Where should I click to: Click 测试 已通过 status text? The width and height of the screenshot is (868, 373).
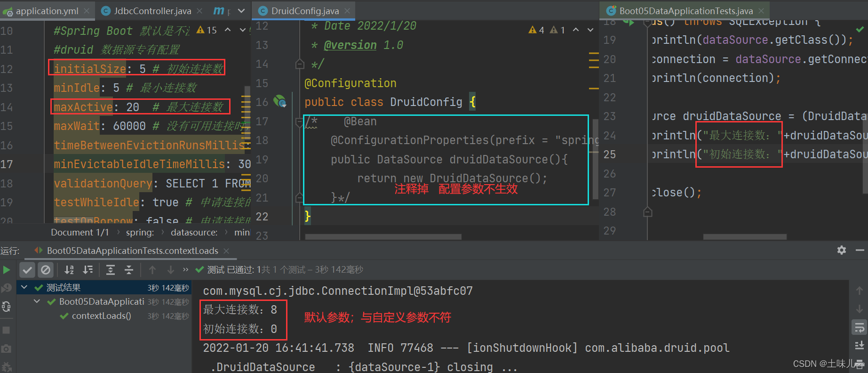pyautogui.click(x=231, y=270)
